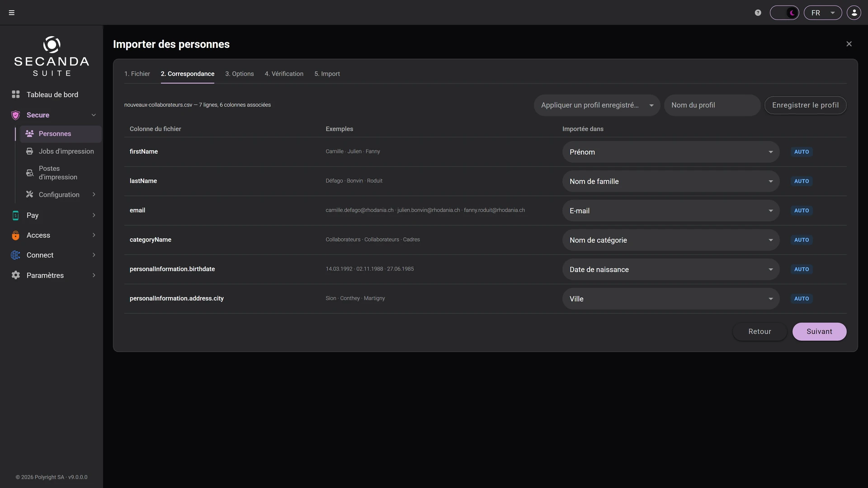Click the Tableau de bord grid icon

pos(16,94)
